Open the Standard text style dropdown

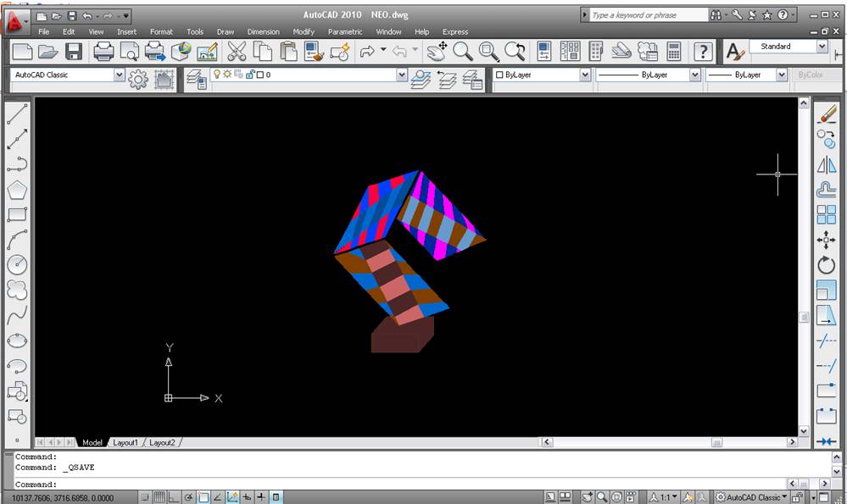[822, 47]
